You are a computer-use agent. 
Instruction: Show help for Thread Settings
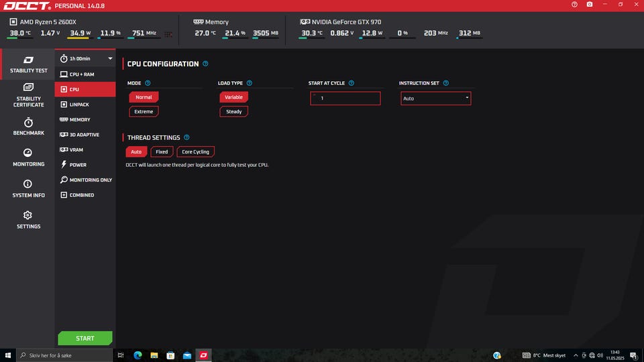pos(186,137)
